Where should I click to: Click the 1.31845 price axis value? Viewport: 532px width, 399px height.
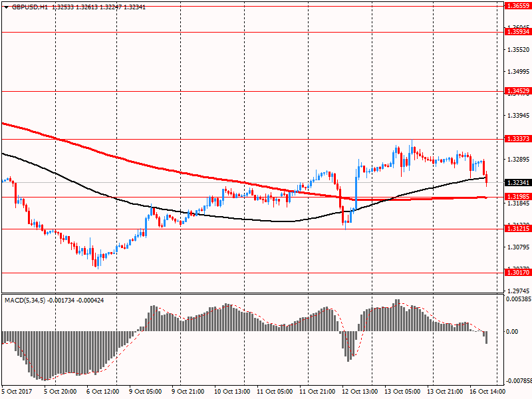point(519,203)
